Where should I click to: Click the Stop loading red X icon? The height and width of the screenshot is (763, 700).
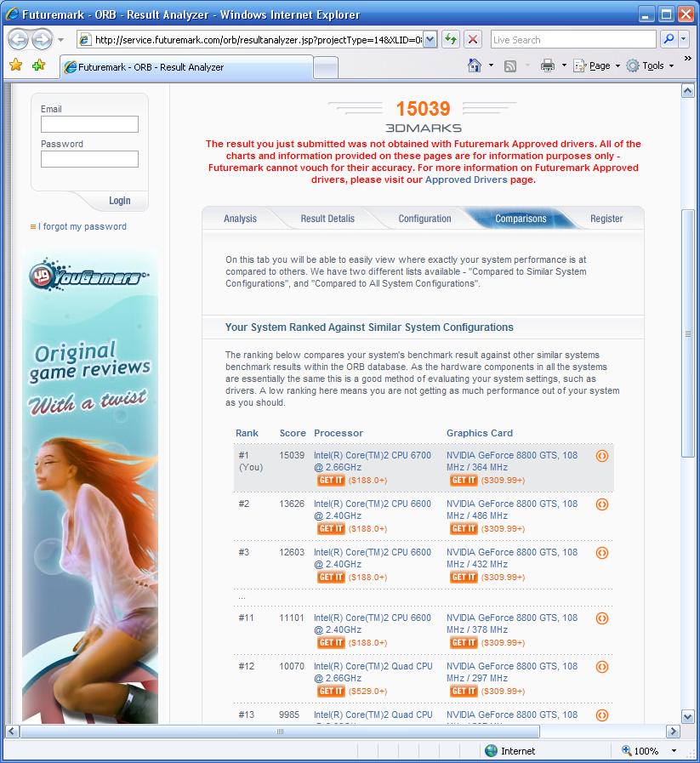pyautogui.click(x=473, y=40)
